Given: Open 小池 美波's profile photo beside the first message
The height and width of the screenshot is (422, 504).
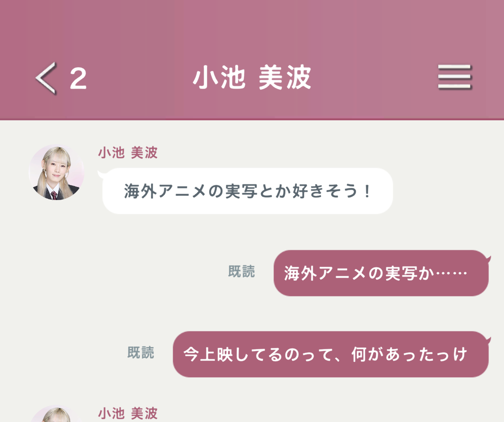Looking at the screenshot, I should [x=56, y=172].
